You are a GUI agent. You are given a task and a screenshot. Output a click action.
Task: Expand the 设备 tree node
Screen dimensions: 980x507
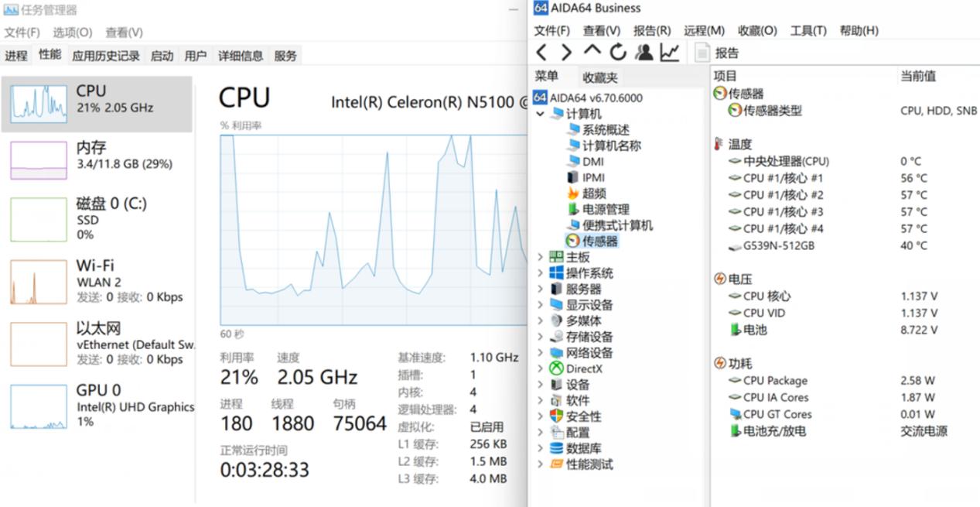click(540, 384)
